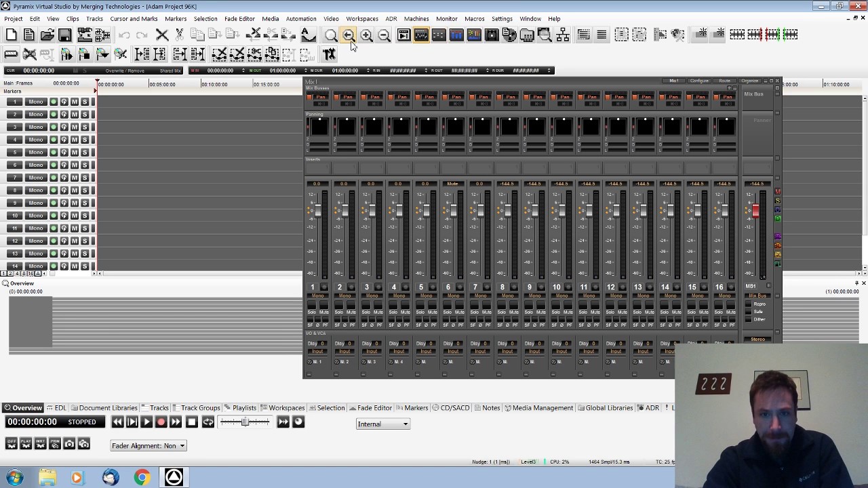Create a new project with the New icon
The image size is (868, 488).
point(12,35)
